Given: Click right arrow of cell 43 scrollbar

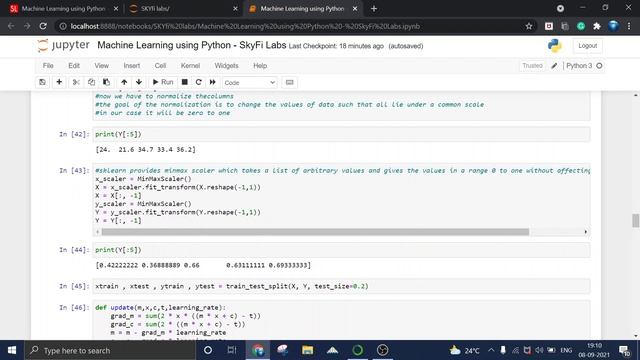Looking at the screenshot, I should [x=586, y=232].
